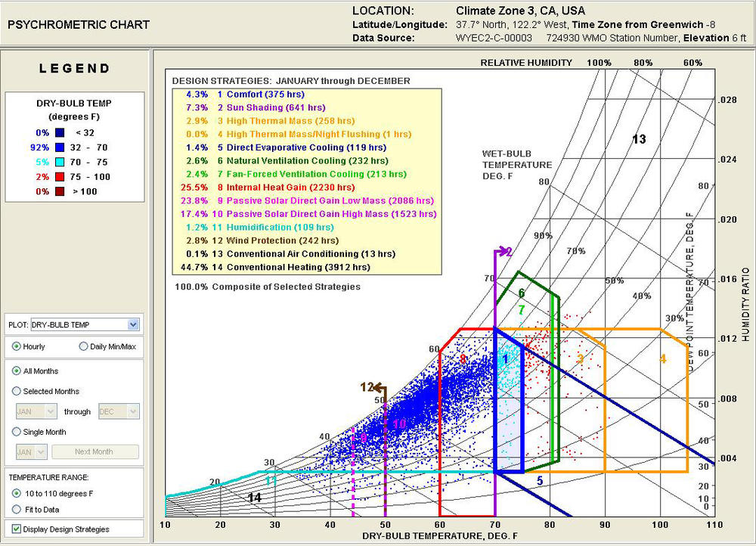Click the orange 3 zone label on chart
This screenshot has height=546, width=756.
coord(581,358)
